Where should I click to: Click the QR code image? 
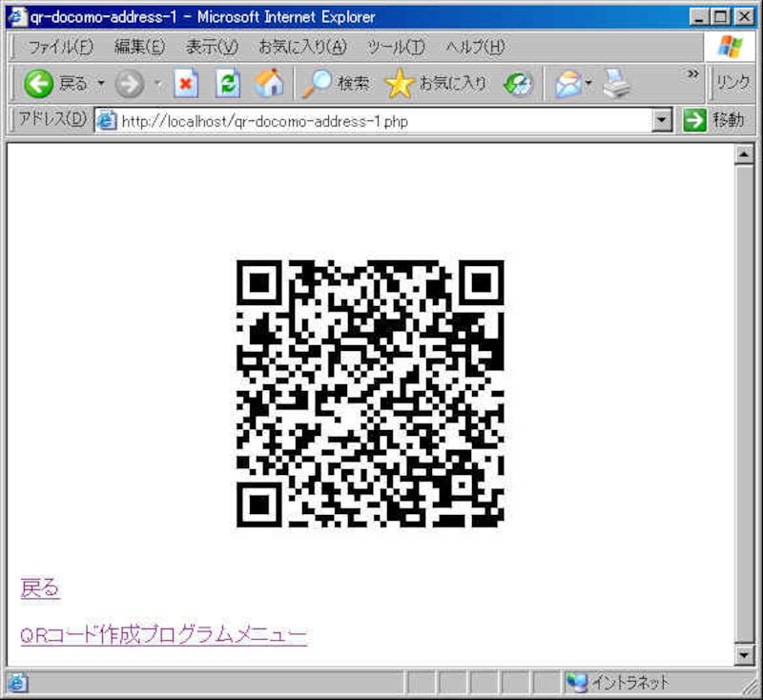point(370,394)
